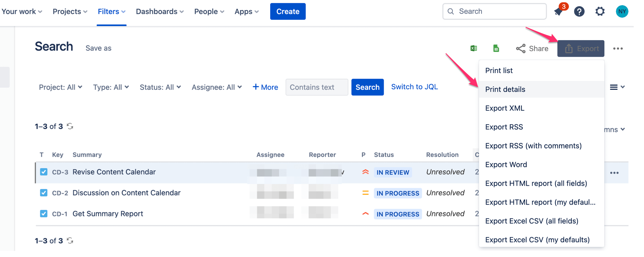Open the notifications bell icon
The image size is (644, 257).
[x=559, y=11]
